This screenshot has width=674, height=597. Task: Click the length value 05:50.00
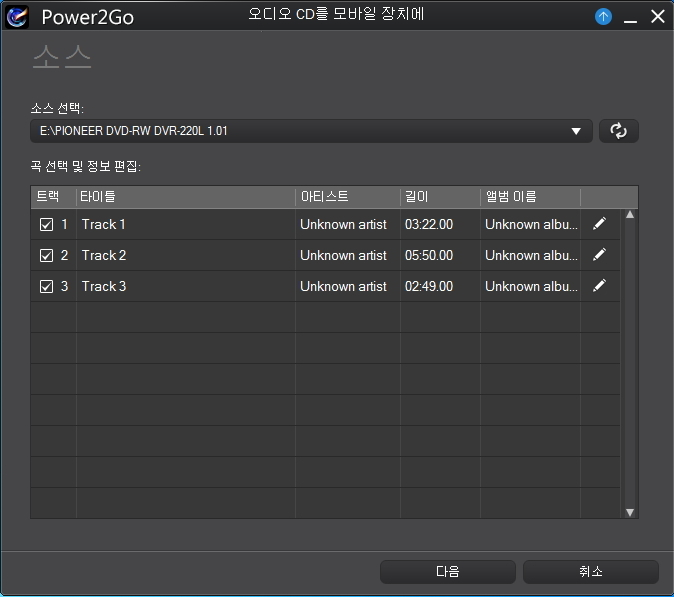point(429,255)
